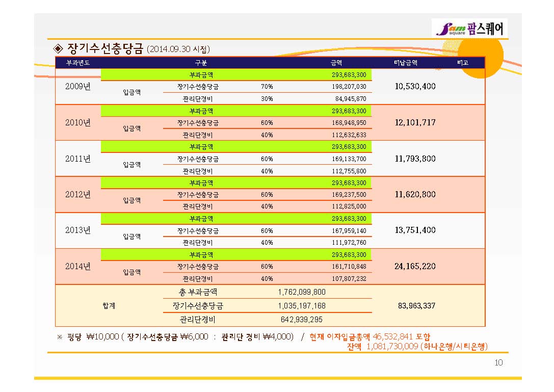Click the 부과년도 column header
Image resolution: width=554 pixels, height=392 pixels.
(x=78, y=63)
